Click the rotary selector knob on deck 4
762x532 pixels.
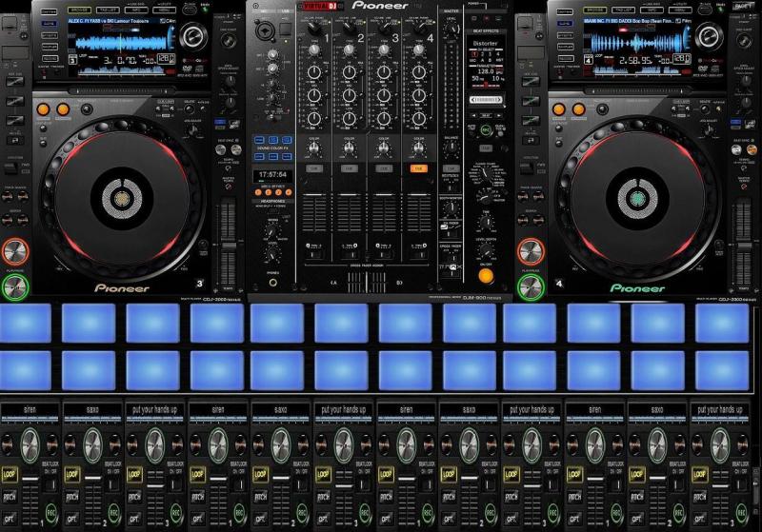(709, 36)
